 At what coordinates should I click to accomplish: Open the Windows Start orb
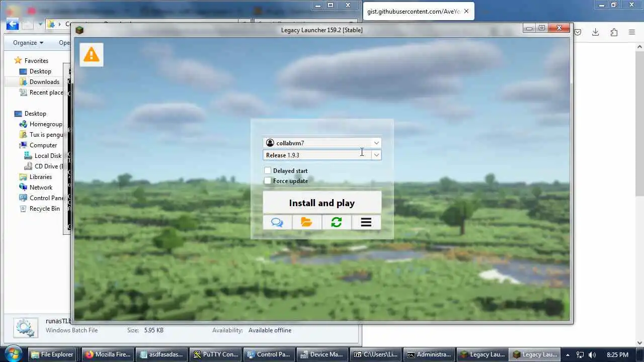click(14, 353)
